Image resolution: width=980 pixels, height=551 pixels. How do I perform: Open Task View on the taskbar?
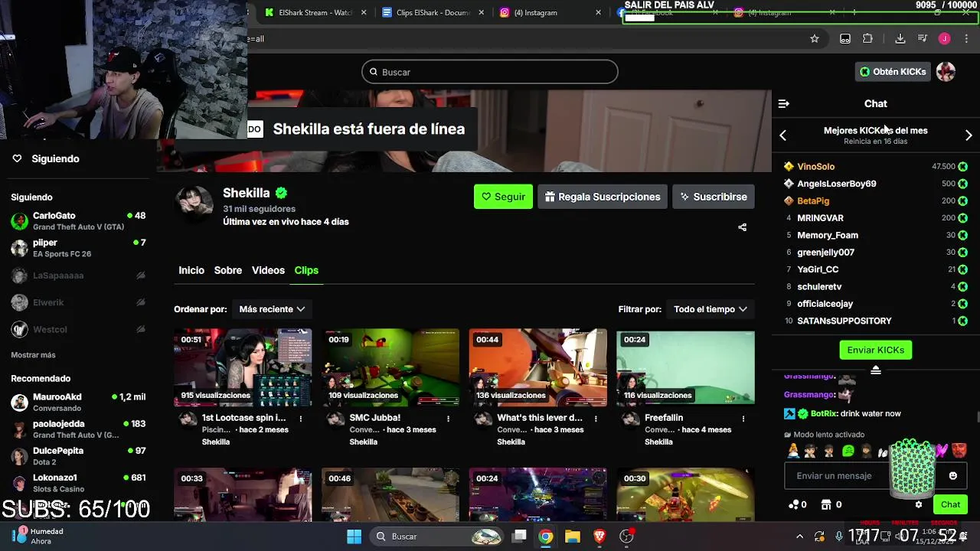point(519,536)
